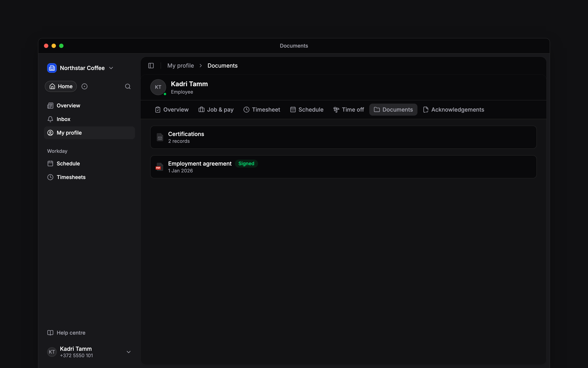This screenshot has height=368, width=588.
Task: Open Inbox in the sidebar
Action: [89, 119]
